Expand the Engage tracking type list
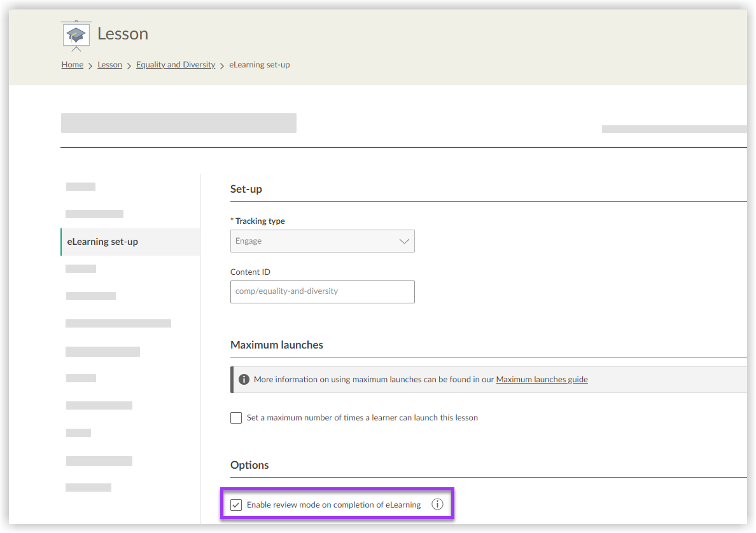Viewport: 756px width, 533px height. [322, 241]
